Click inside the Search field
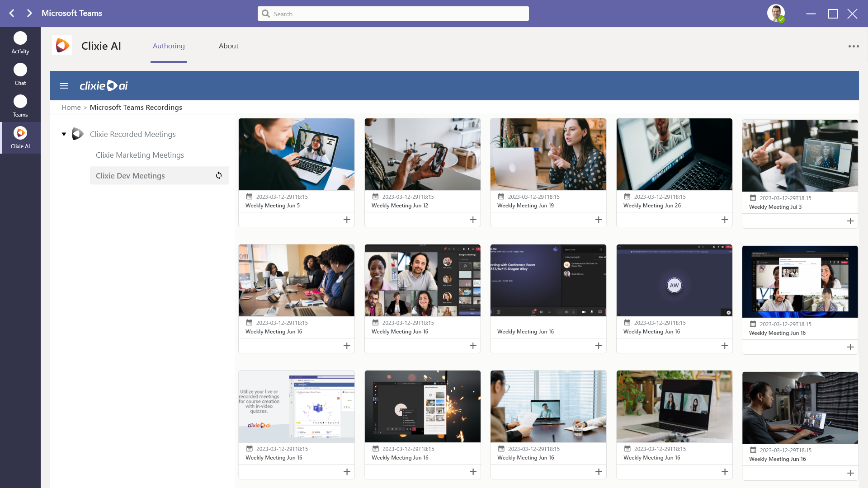The width and height of the screenshot is (868, 488). pos(392,14)
